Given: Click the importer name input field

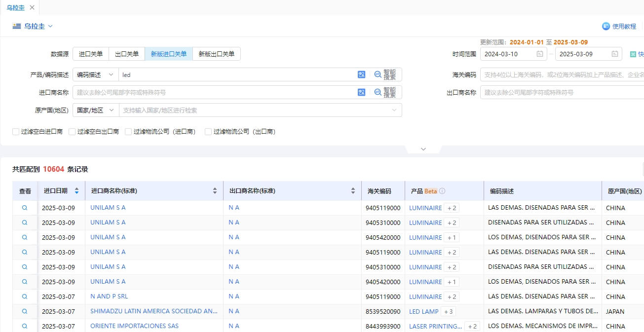Looking at the screenshot, I should 215,92.
